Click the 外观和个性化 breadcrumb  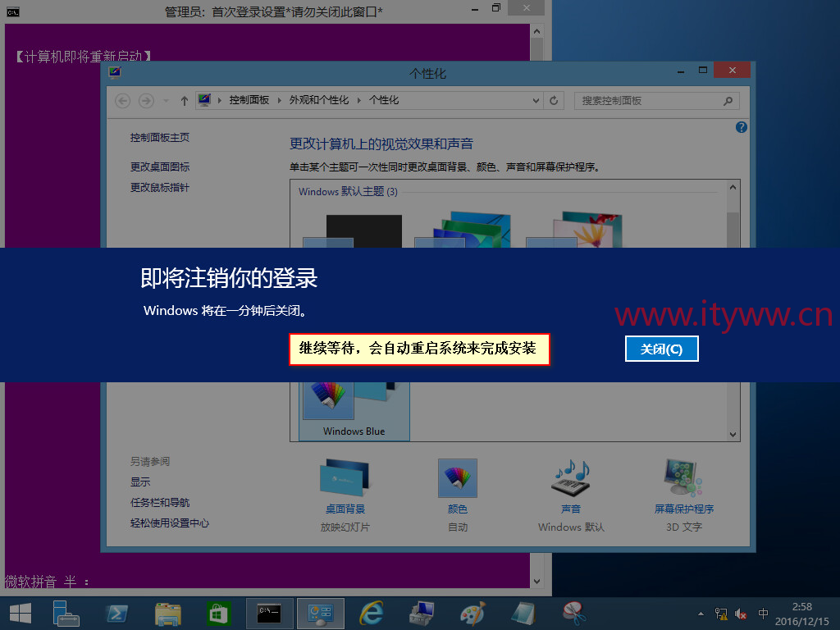coord(319,100)
